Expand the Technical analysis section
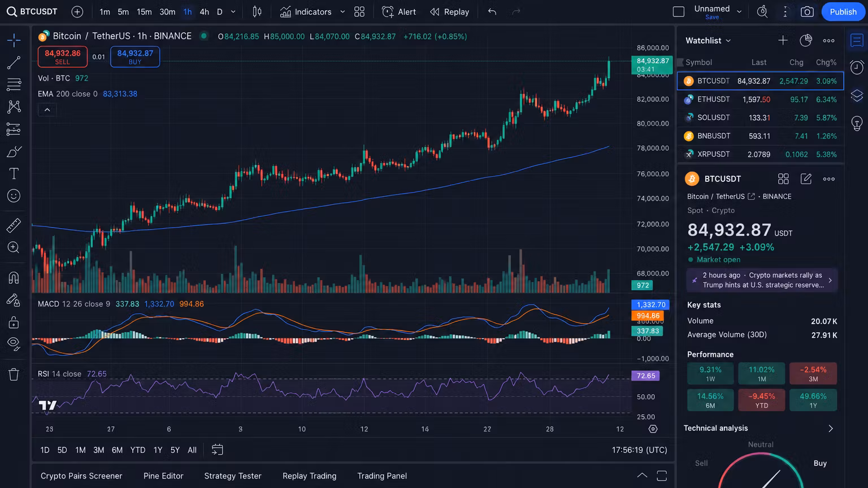This screenshot has height=488, width=868. coord(830,428)
